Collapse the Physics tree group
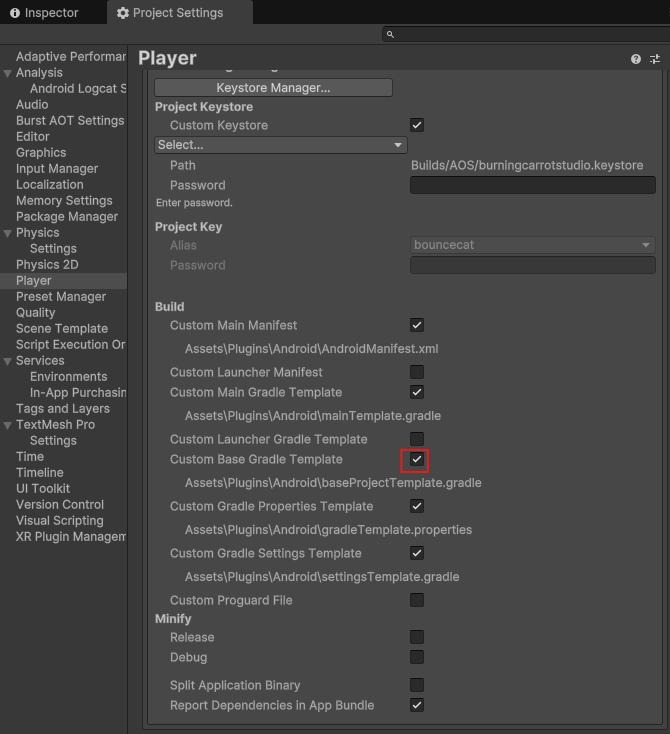This screenshot has width=670, height=734. click(x=7, y=233)
